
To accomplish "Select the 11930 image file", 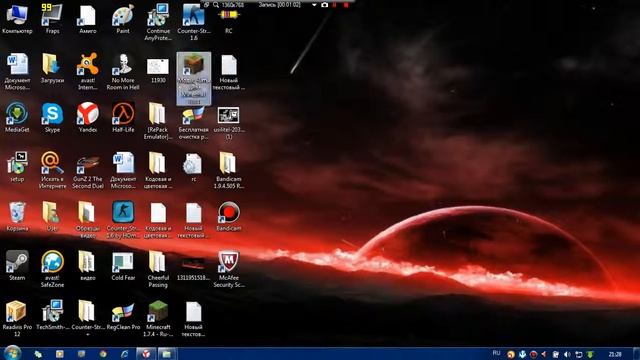I will click(158, 69).
